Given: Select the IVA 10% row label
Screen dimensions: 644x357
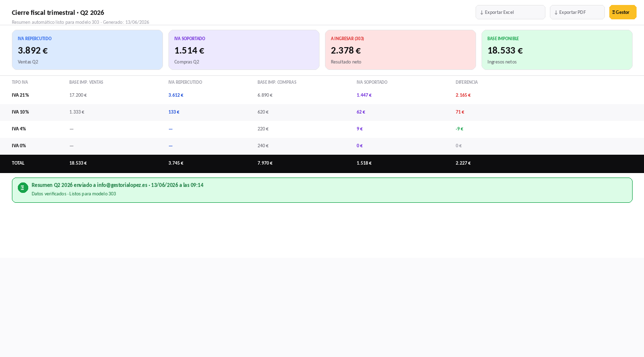Looking at the screenshot, I should coord(20,112).
